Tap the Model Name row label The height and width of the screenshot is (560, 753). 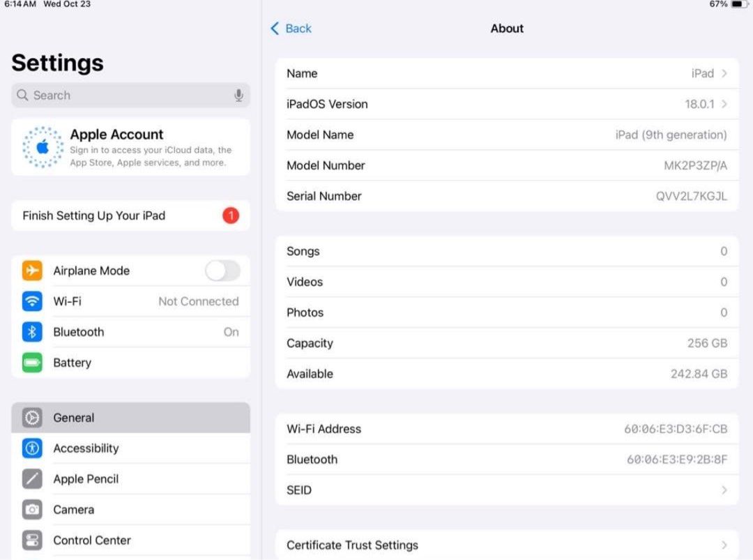320,135
